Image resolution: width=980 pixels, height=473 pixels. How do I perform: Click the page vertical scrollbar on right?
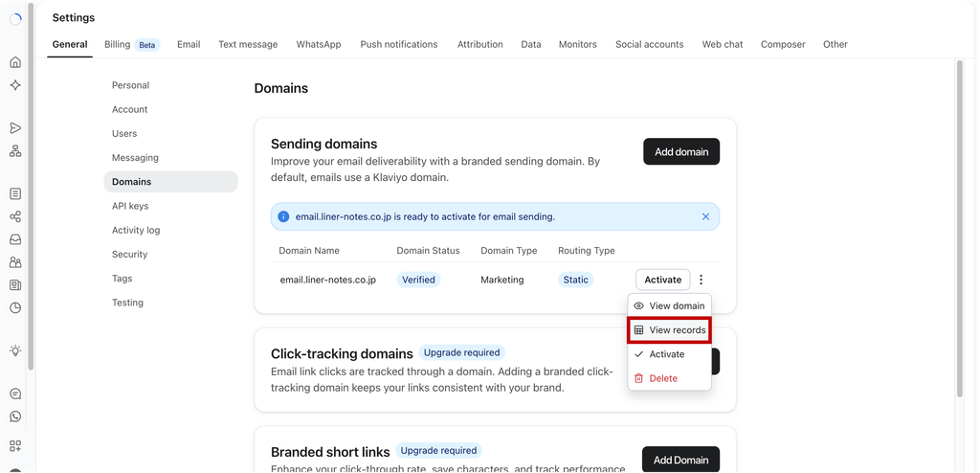tap(960, 229)
